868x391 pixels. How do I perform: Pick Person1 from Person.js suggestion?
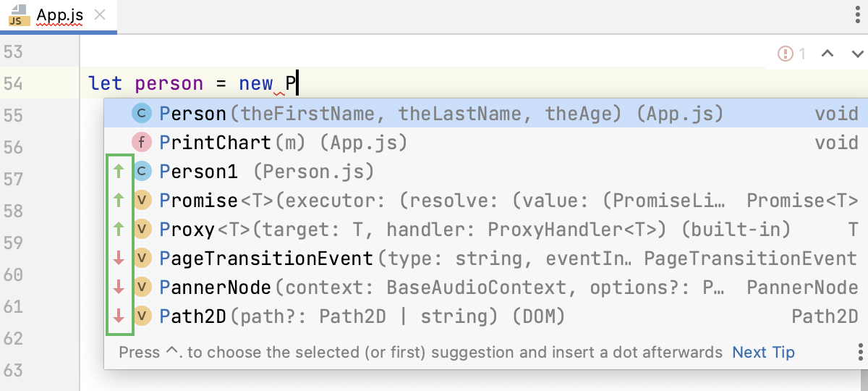266,172
